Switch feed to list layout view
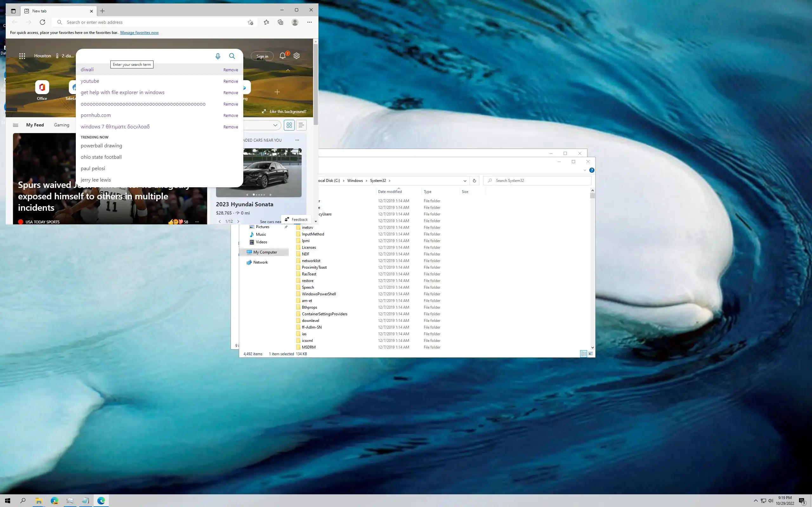The image size is (812, 507). point(301,125)
